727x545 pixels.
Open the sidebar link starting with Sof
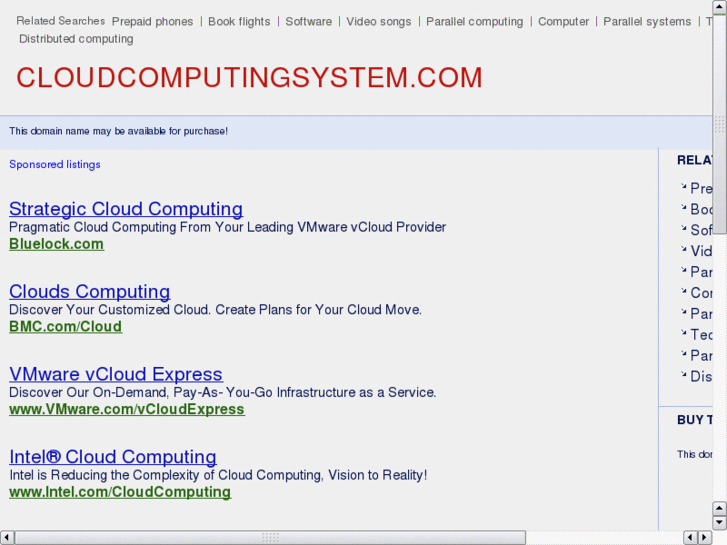tap(701, 230)
